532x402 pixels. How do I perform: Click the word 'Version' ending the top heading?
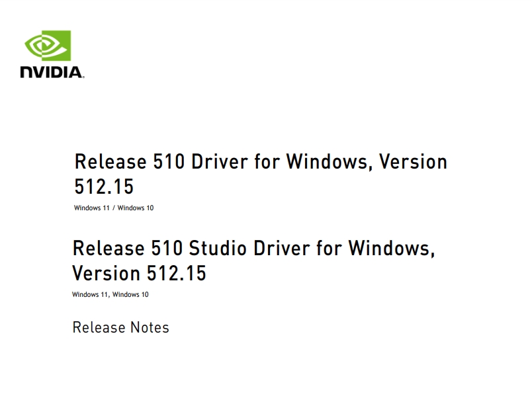pos(413,162)
